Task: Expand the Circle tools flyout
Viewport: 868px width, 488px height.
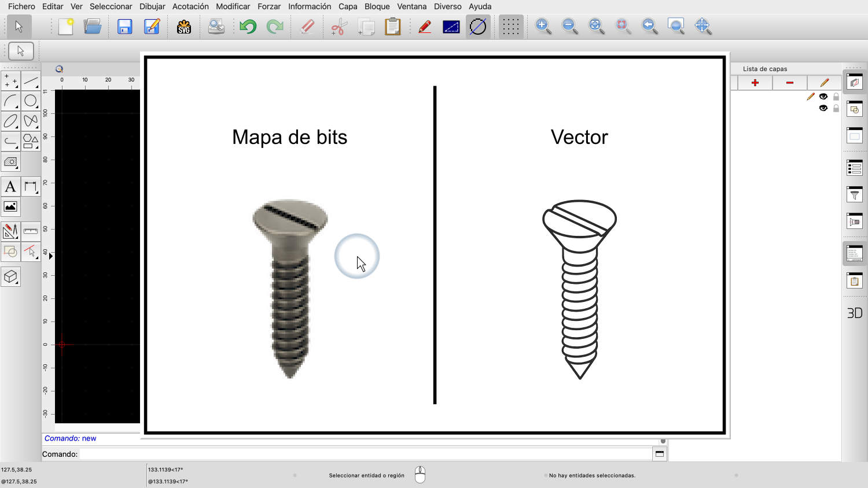Action: coord(31,101)
